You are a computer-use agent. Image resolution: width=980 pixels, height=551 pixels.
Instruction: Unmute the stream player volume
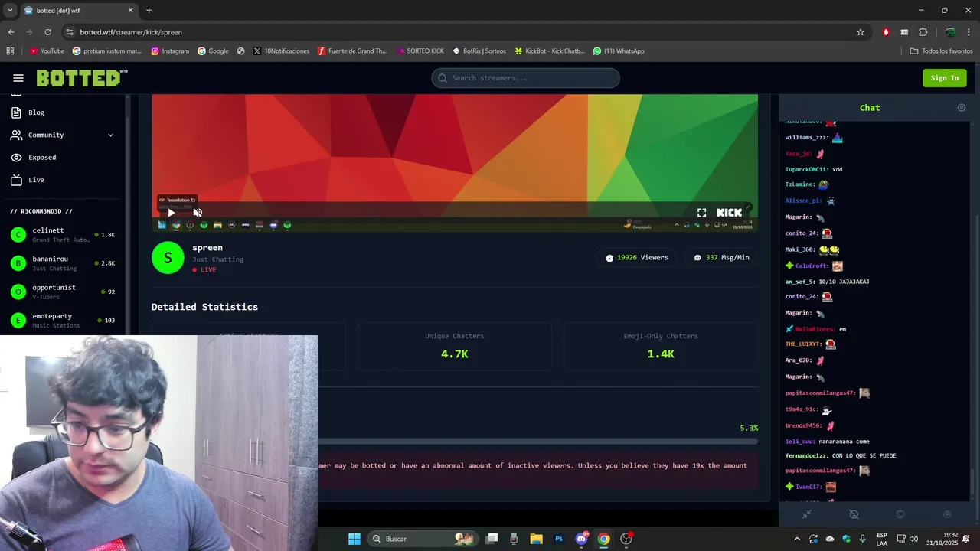tap(198, 213)
